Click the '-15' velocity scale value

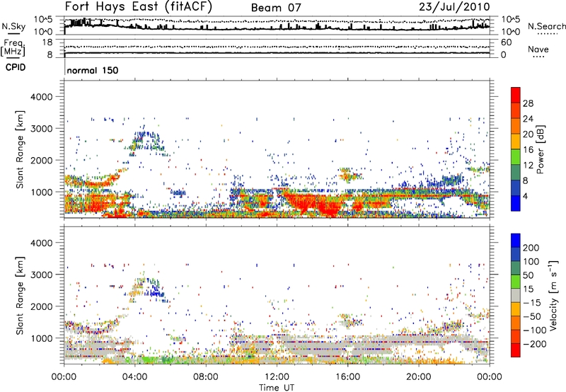pos(532,303)
